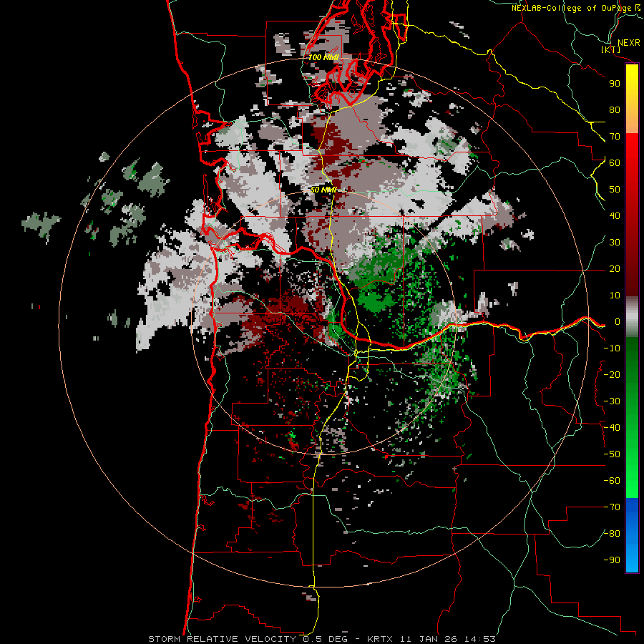Click the 14:53 timestamp
Screen dimensions: 644x644
[x=479, y=639]
